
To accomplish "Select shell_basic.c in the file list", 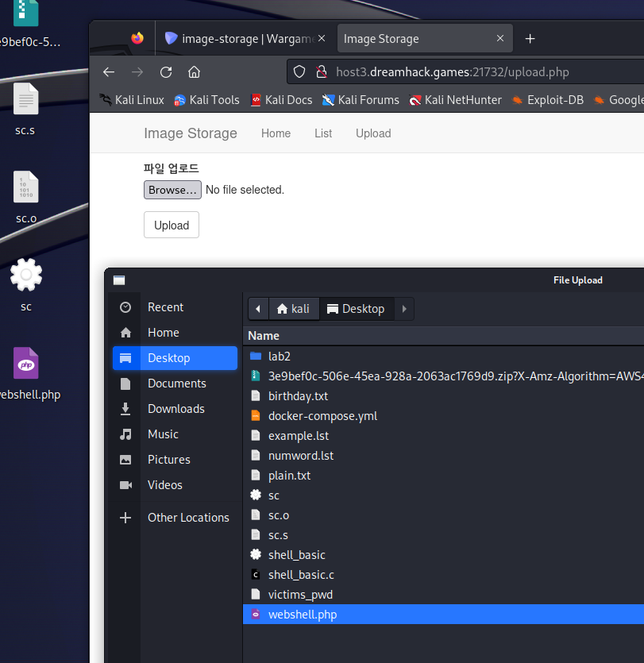I will [x=444, y=575].
